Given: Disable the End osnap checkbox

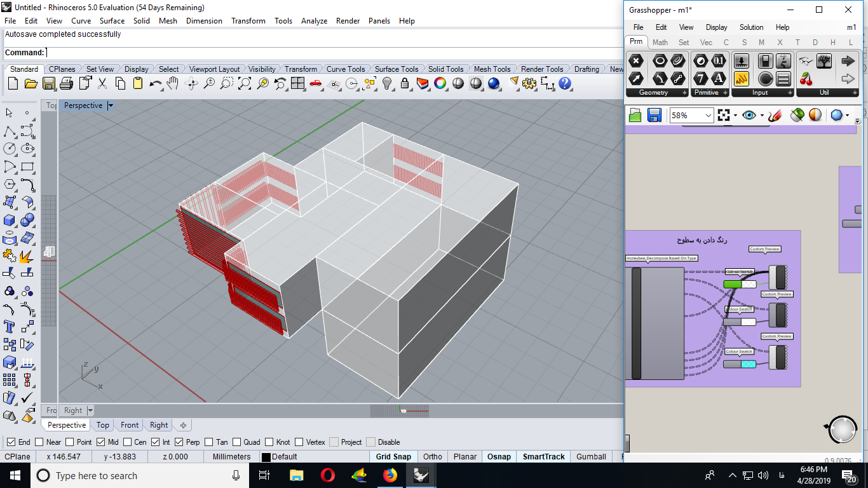Looking at the screenshot, I should tap(11, 442).
